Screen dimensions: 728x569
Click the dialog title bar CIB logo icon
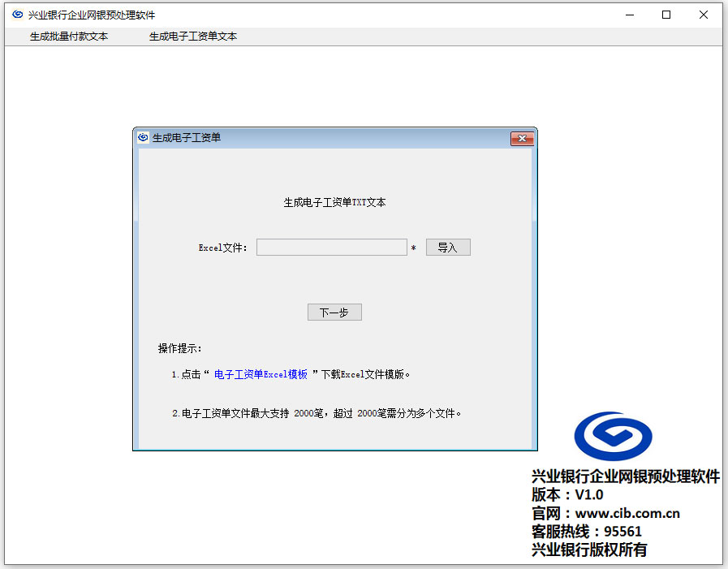click(143, 137)
